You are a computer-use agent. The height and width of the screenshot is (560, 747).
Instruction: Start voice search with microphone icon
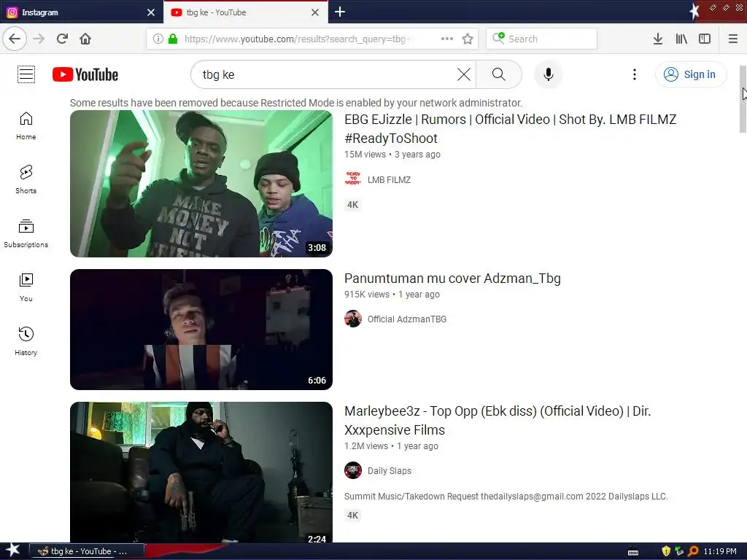(549, 74)
